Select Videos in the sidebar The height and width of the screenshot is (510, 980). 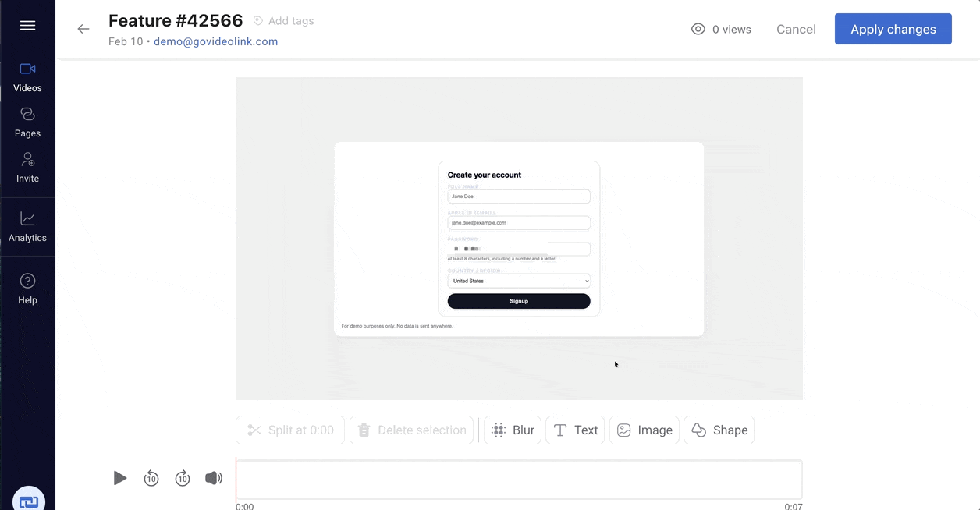tap(27, 76)
